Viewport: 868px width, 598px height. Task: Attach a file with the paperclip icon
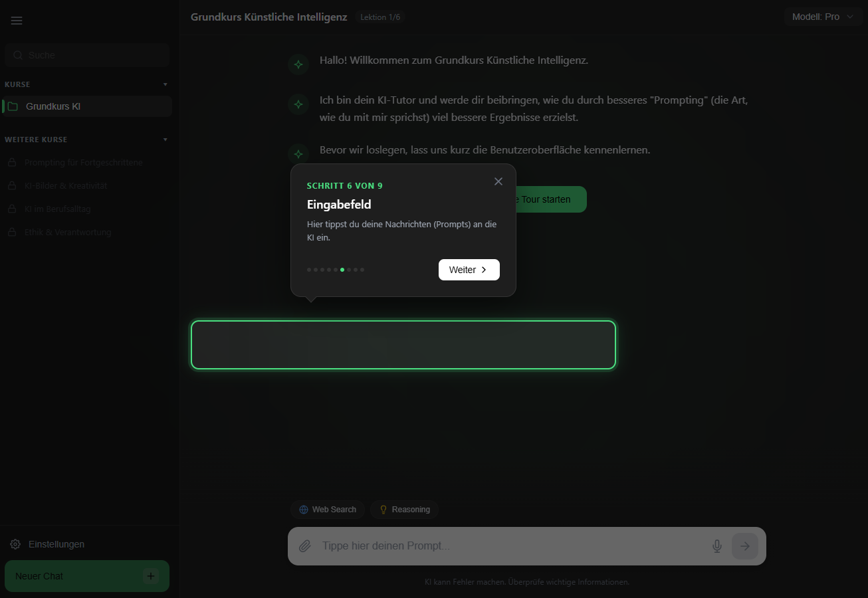305,546
